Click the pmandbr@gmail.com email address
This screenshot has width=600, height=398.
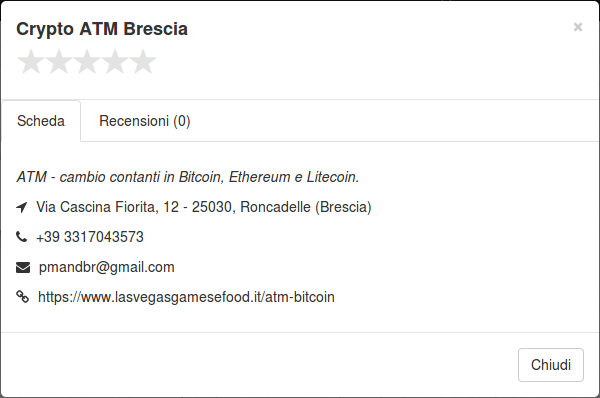[106, 267]
